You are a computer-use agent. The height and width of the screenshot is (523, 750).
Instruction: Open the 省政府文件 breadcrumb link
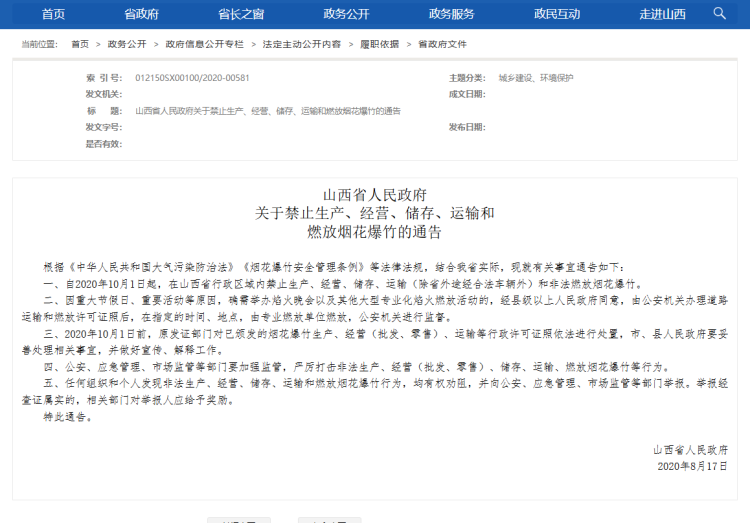coord(442,45)
